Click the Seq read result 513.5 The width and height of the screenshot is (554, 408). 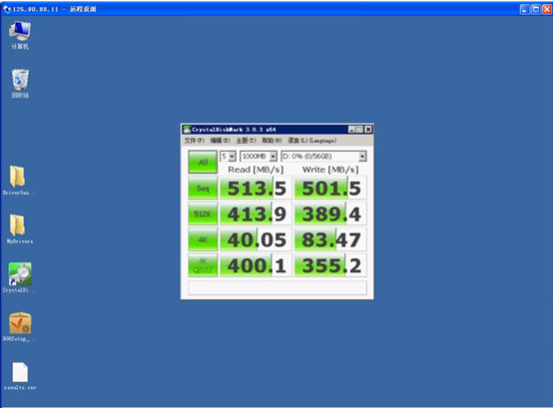click(256, 188)
